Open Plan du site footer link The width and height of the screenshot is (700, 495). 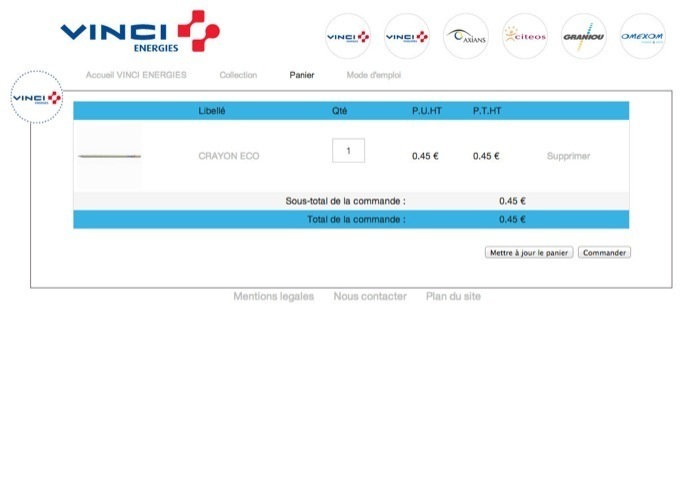[453, 296]
